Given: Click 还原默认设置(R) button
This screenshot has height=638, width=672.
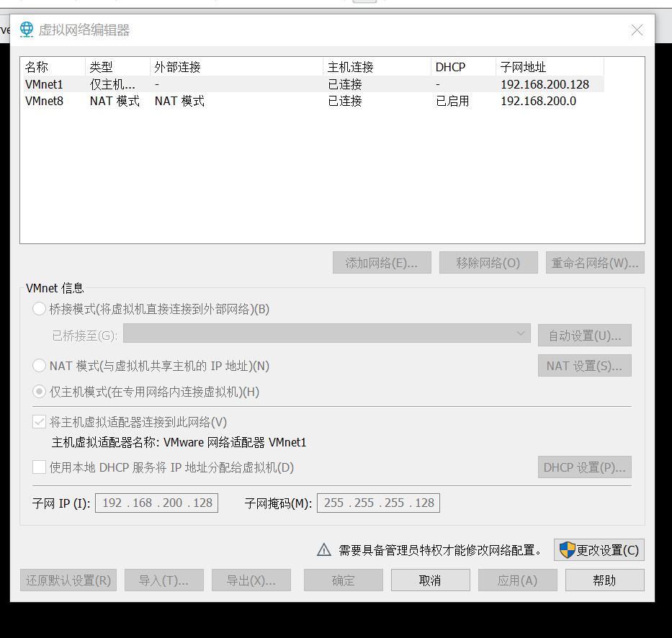Looking at the screenshot, I should (x=68, y=580).
